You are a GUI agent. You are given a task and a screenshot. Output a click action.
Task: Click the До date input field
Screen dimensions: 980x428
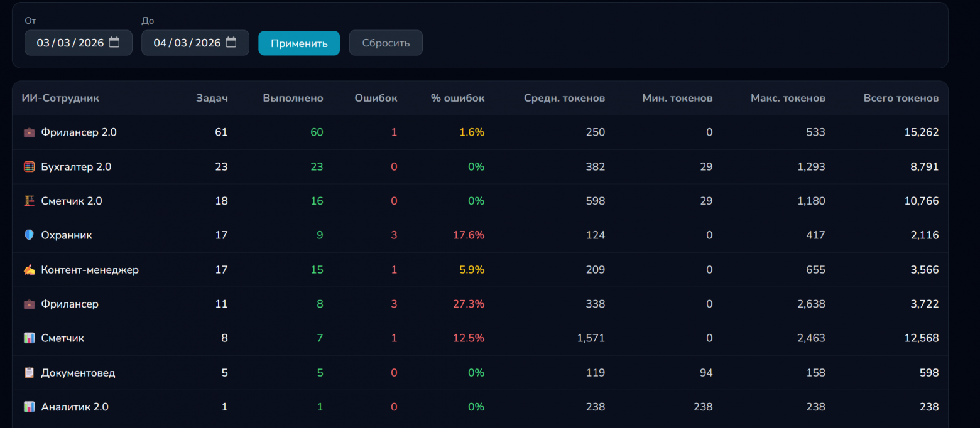click(186, 43)
